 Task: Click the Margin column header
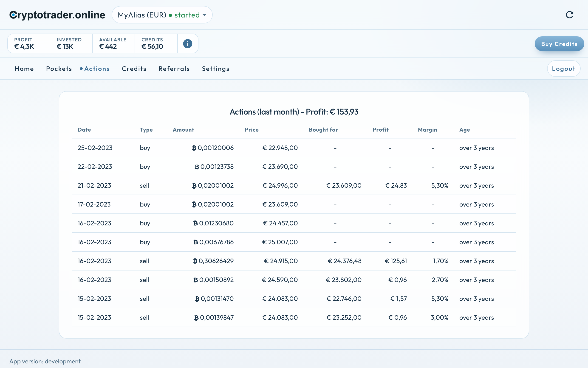427,130
